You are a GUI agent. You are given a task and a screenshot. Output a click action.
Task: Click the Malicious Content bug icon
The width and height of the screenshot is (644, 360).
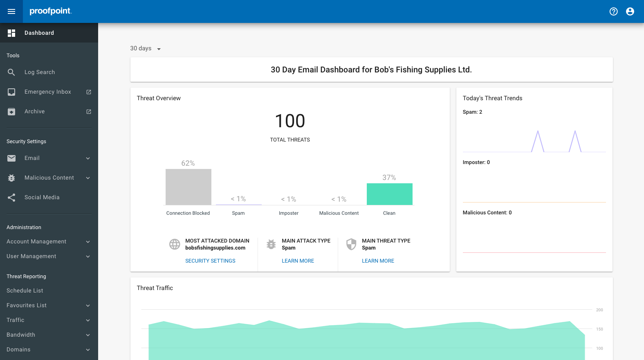(x=11, y=178)
